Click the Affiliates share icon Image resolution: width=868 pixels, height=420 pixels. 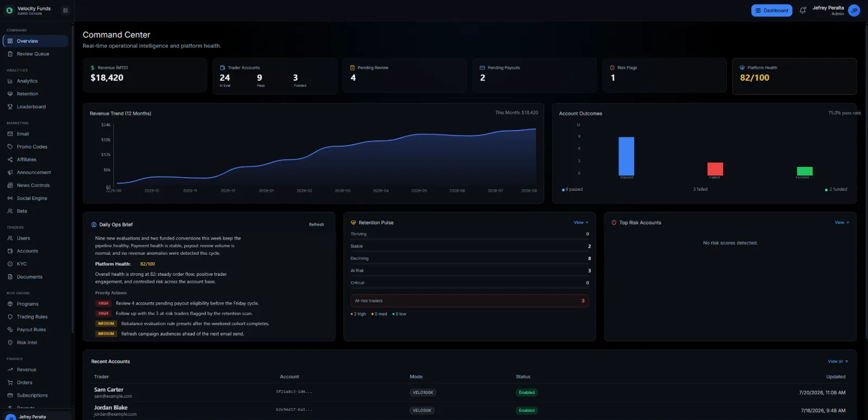tap(10, 160)
